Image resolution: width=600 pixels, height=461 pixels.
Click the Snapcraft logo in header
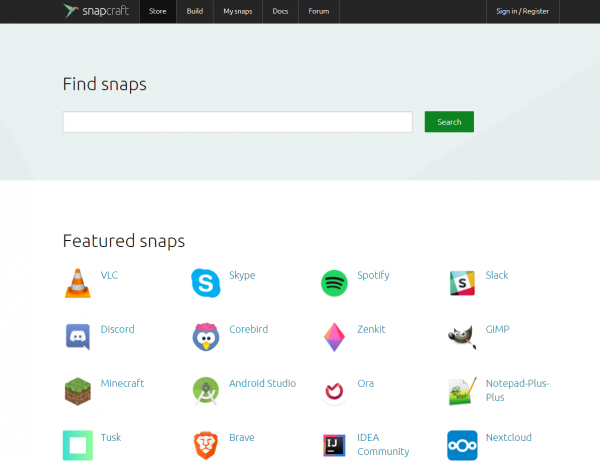coord(95,11)
